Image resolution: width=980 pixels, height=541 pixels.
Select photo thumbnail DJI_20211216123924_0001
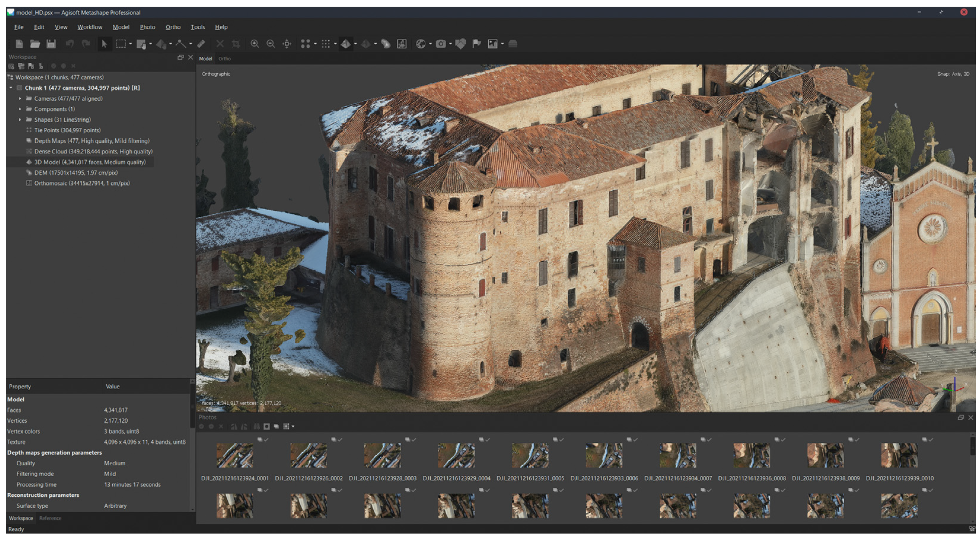point(235,455)
